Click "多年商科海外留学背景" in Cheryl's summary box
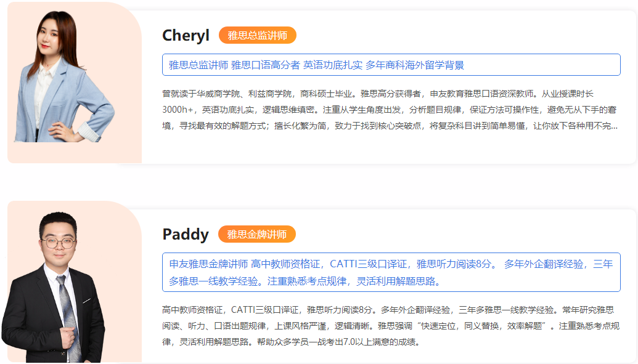Screen dimensions: 638x364 pyautogui.click(x=414, y=65)
